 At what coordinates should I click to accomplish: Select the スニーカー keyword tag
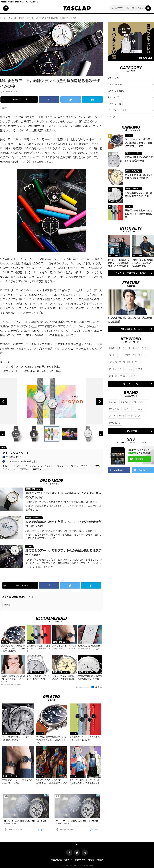[x=143, y=355]
